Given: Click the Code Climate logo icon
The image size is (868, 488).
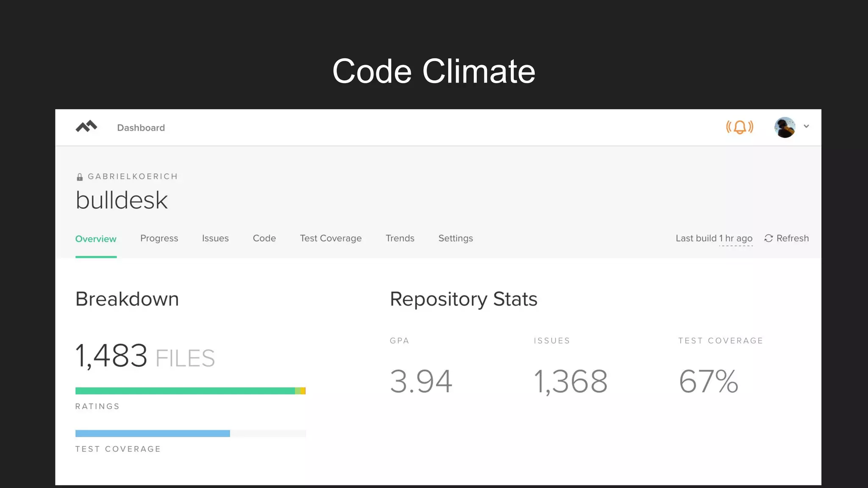Looking at the screenshot, I should pos(86,127).
